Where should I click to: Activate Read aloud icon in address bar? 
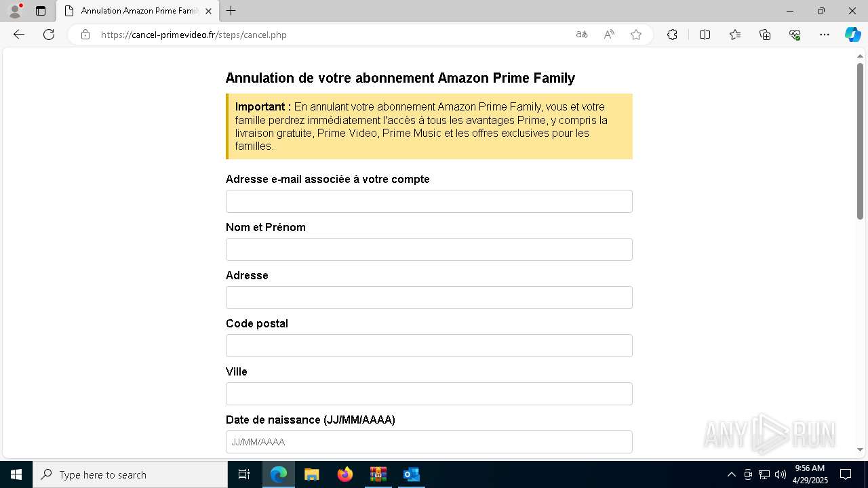609,35
